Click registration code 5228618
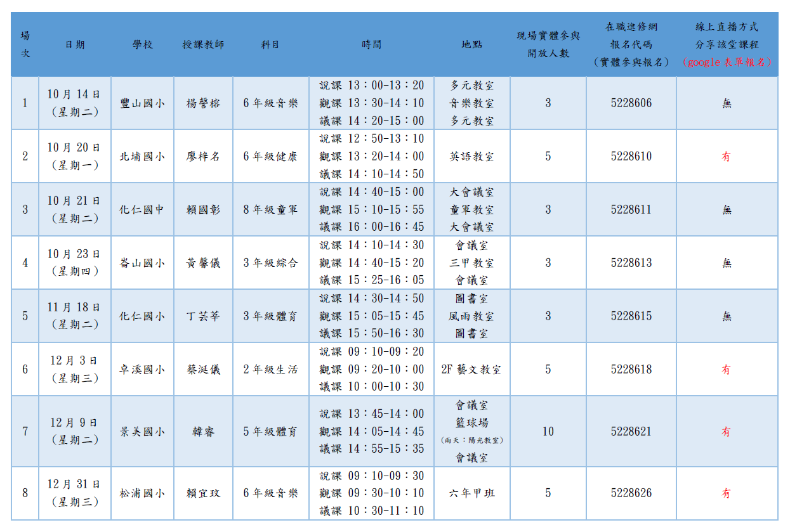 tap(631, 370)
